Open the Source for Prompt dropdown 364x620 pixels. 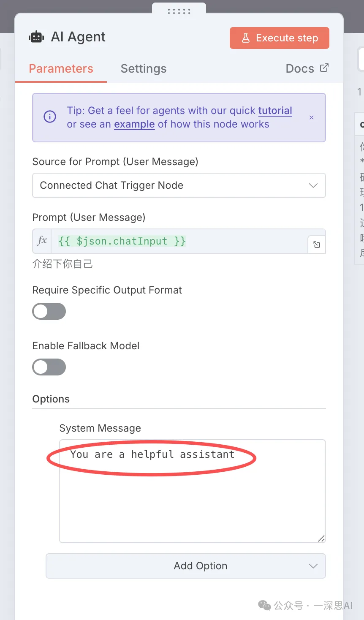coord(179,185)
